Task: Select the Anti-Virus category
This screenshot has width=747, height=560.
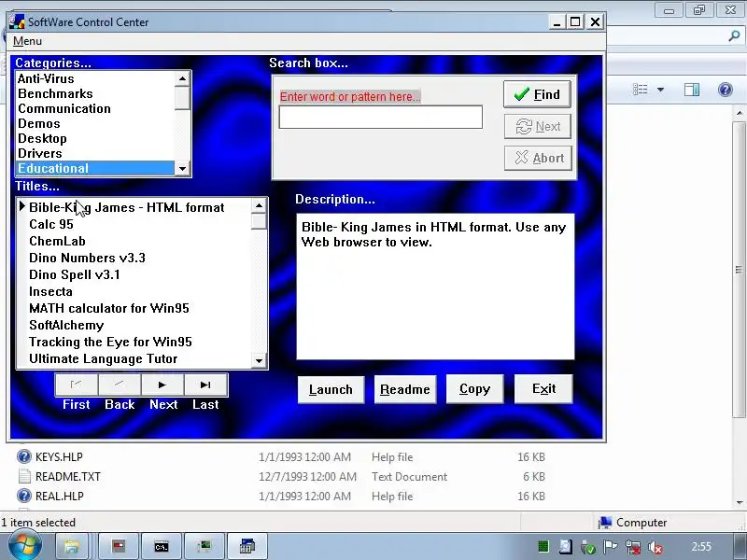Action: (95, 78)
